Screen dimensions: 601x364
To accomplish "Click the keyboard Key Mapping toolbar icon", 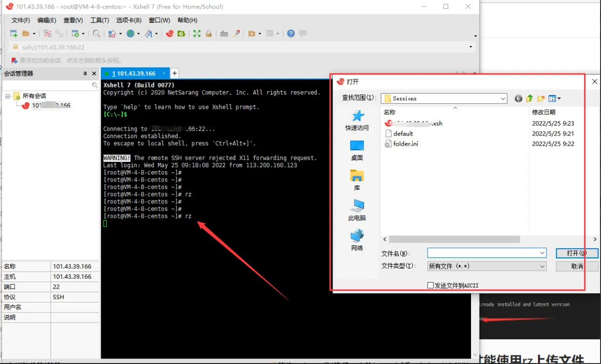I will click(224, 34).
